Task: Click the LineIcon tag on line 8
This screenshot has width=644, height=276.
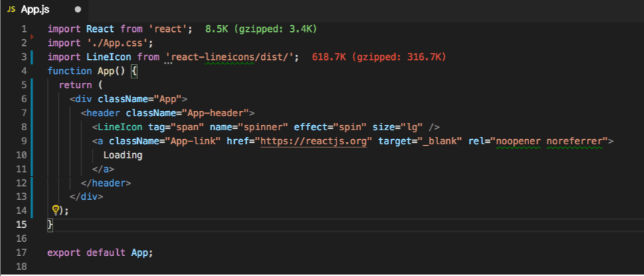Action: [120, 127]
